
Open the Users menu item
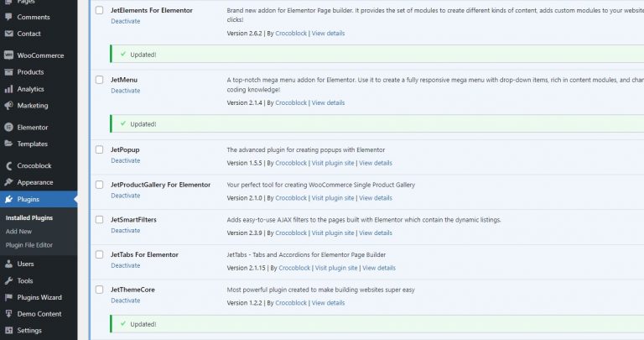coord(25,264)
